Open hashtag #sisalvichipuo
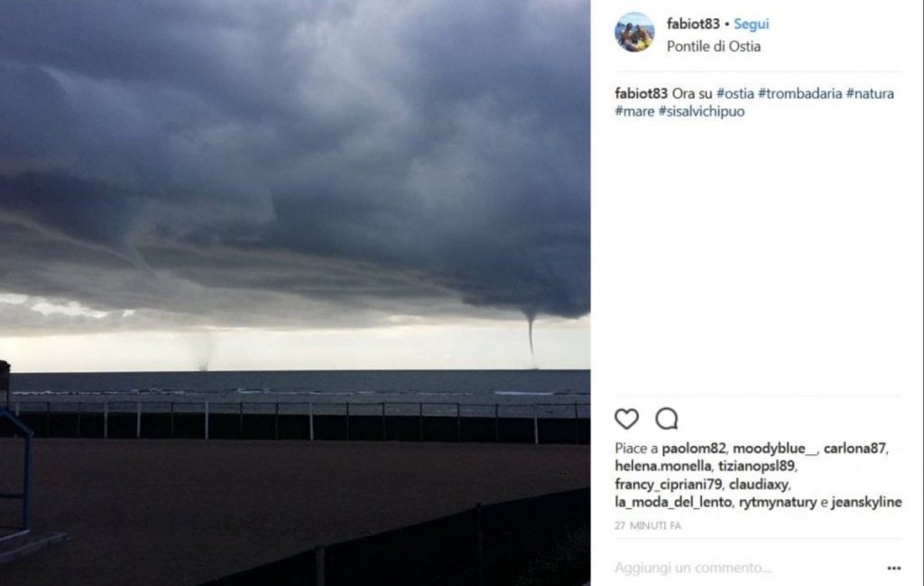 click(701, 111)
